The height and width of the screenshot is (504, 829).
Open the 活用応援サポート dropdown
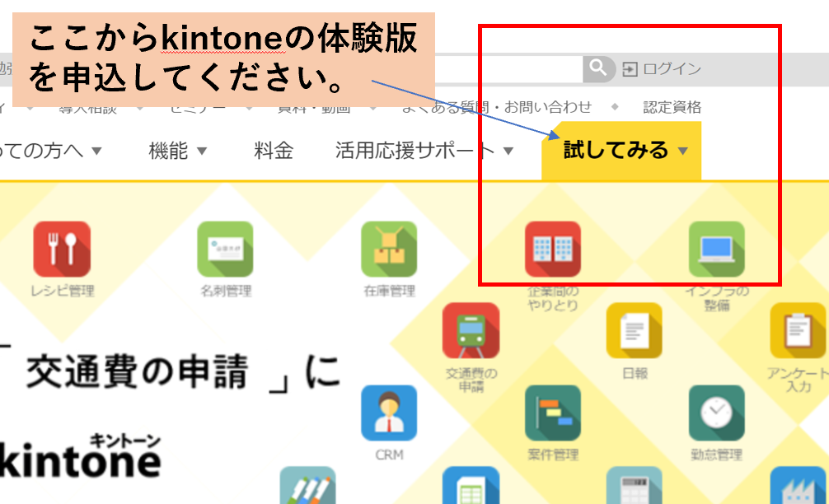pyautogui.click(x=424, y=151)
